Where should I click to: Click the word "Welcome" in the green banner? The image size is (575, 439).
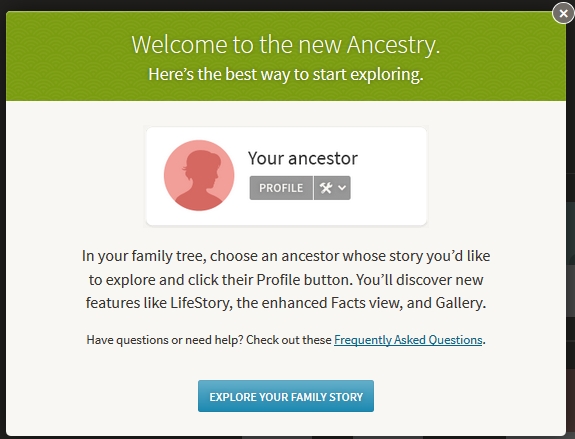tap(179, 45)
